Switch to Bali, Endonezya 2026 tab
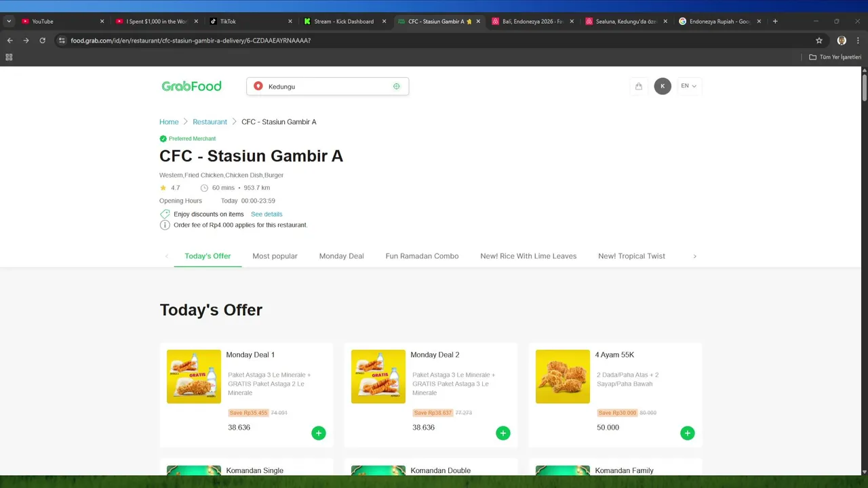Screen dimensions: 868x488 (532, 21)
